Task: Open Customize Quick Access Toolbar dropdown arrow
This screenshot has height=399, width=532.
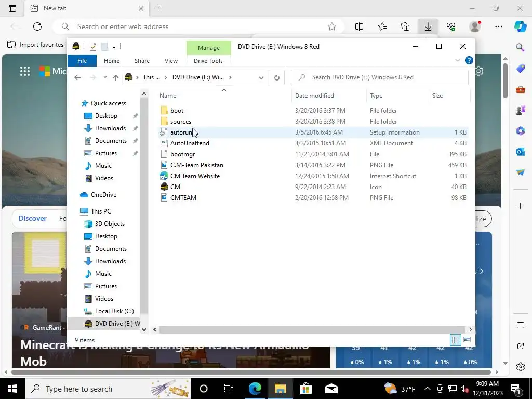Action: (114, 47)
